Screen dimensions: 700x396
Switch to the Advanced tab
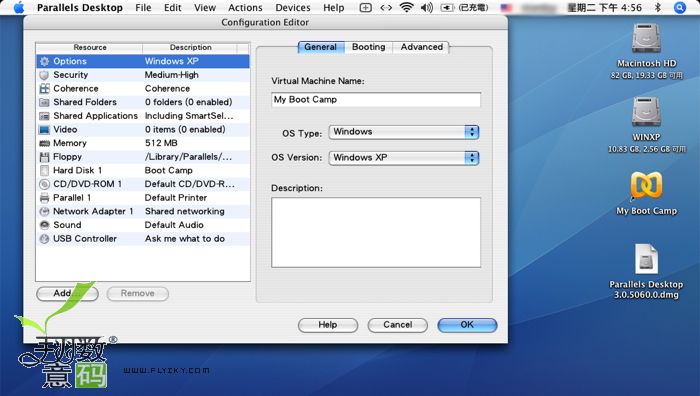[x=421, y=47]
